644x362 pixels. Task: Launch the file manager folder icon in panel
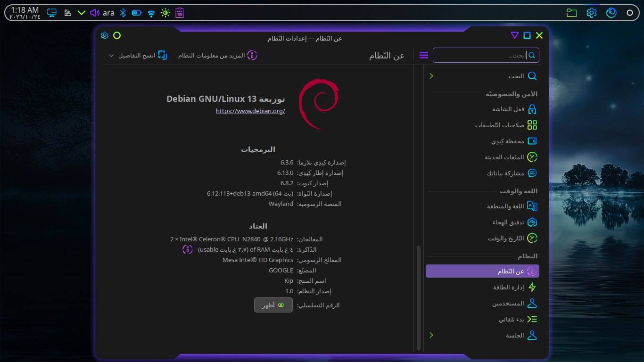pos(572,13)
